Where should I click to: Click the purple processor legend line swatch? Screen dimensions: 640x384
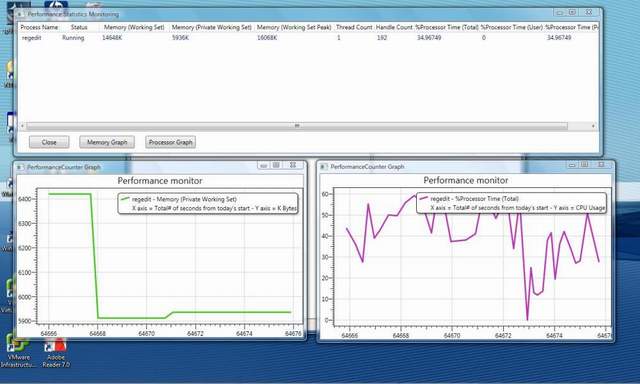coord(424,198)
